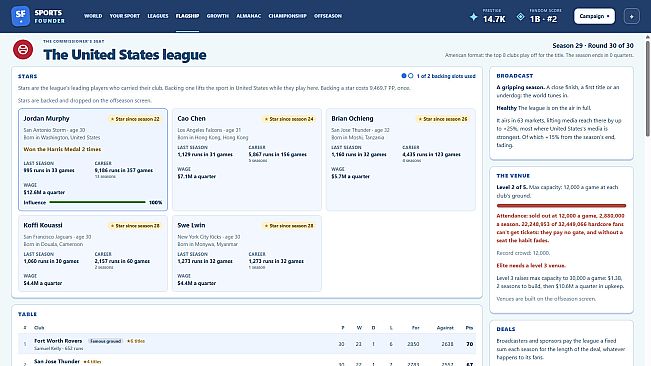The image size is (651, 366).
Task: Open the Offseason menu
Action: (328, 16)
